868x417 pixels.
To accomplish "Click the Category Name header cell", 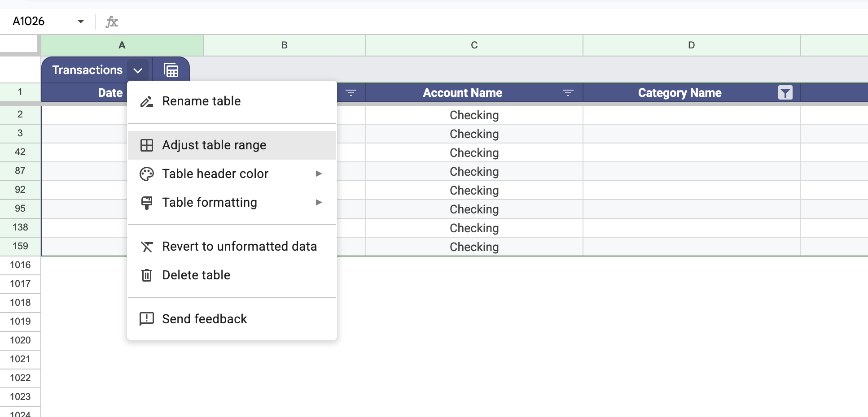I will point(692,93).
